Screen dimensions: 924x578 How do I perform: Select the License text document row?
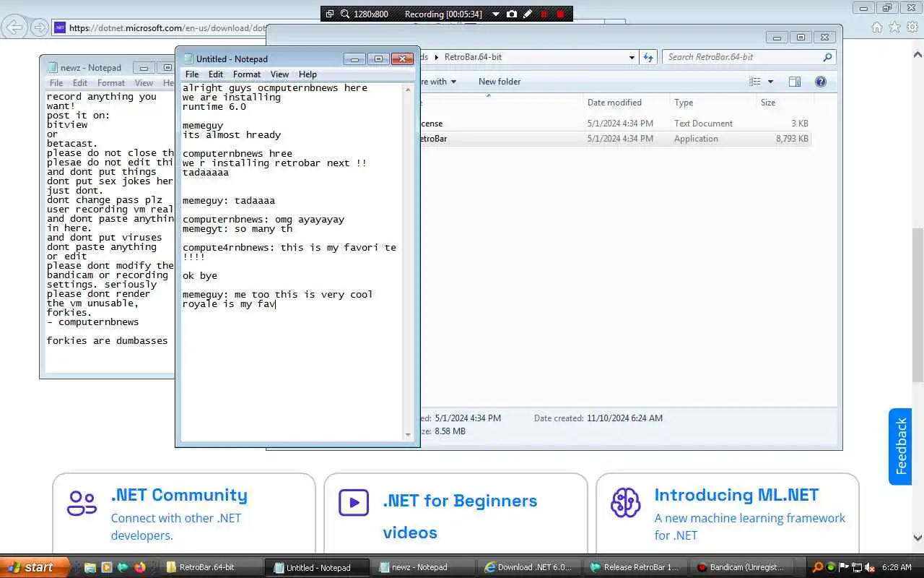click(x=615, y=124)
